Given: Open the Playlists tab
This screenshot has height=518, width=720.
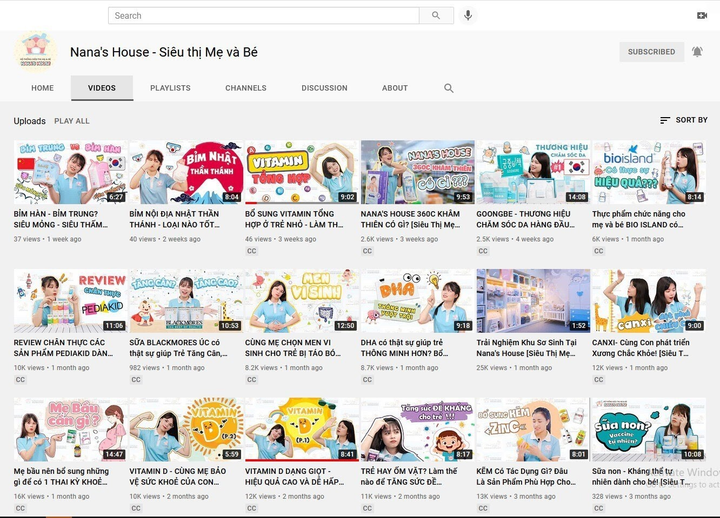Looking at the screenshot, I should (170, 88).
